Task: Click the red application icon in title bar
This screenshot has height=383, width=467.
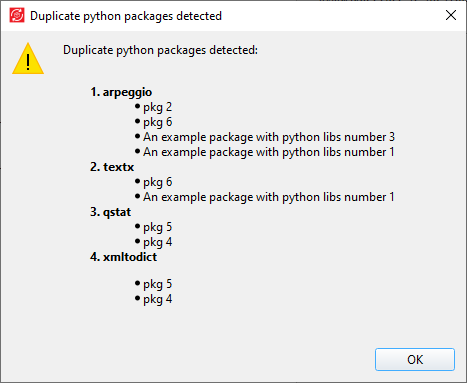Action: tap(17, 15)
